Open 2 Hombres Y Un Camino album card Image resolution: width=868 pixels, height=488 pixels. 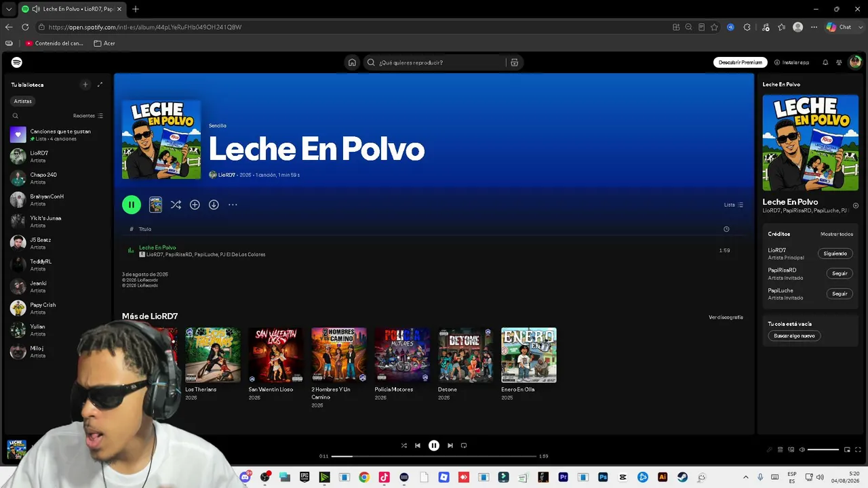coord(339,368)
